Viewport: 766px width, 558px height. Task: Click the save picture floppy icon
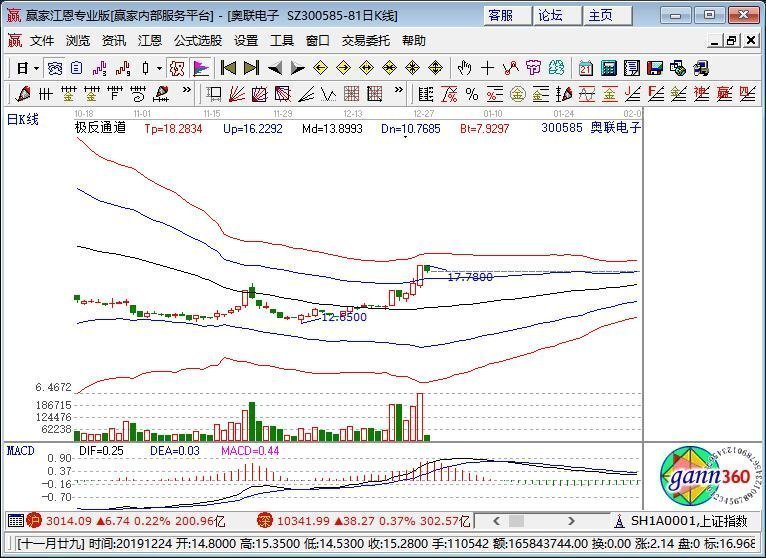pyautogui.click(x=655, y=68)
